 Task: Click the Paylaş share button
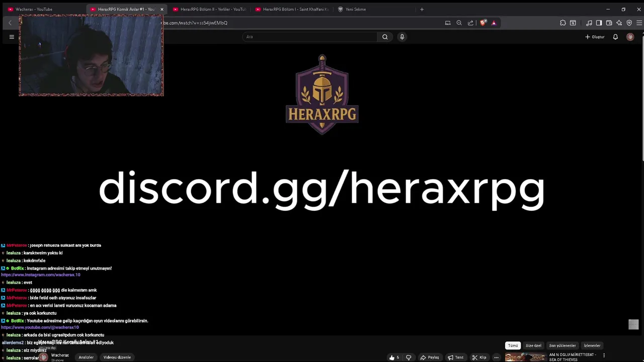(x=429, y=357)
